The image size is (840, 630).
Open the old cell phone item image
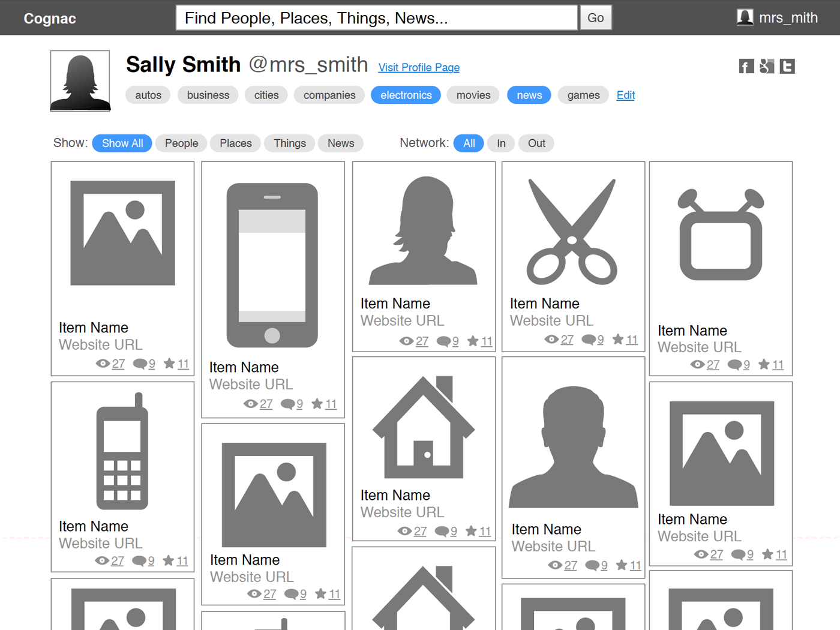pyautogui.click(x=122, y=451)
